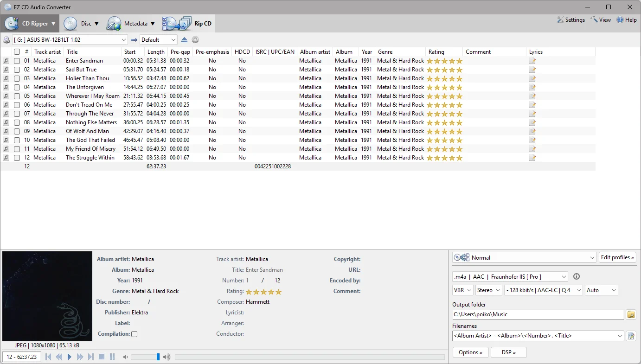Pause playback
Viewport: 641px width, 364px height.
click(x=112, y=357)
